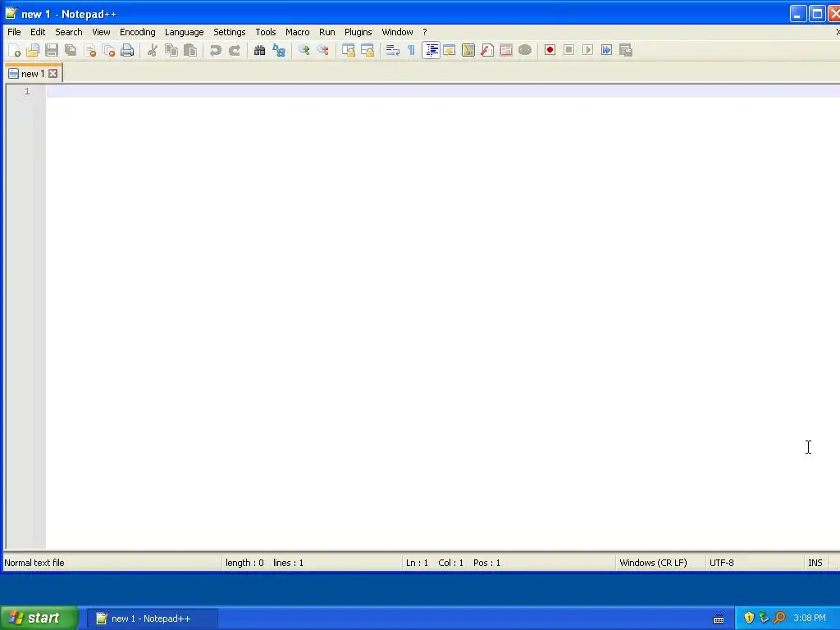Zoom out on the editor text
840x630 pixels.
(x=323, y=50)
